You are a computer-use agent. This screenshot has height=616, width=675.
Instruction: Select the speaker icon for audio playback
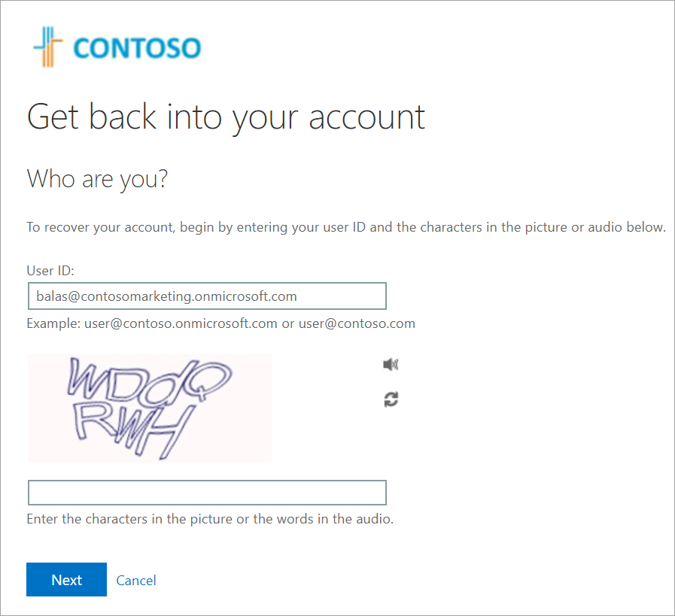391,364
